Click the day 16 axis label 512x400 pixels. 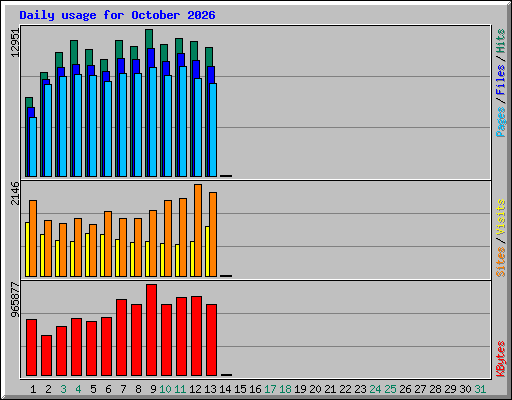point(255,389)
